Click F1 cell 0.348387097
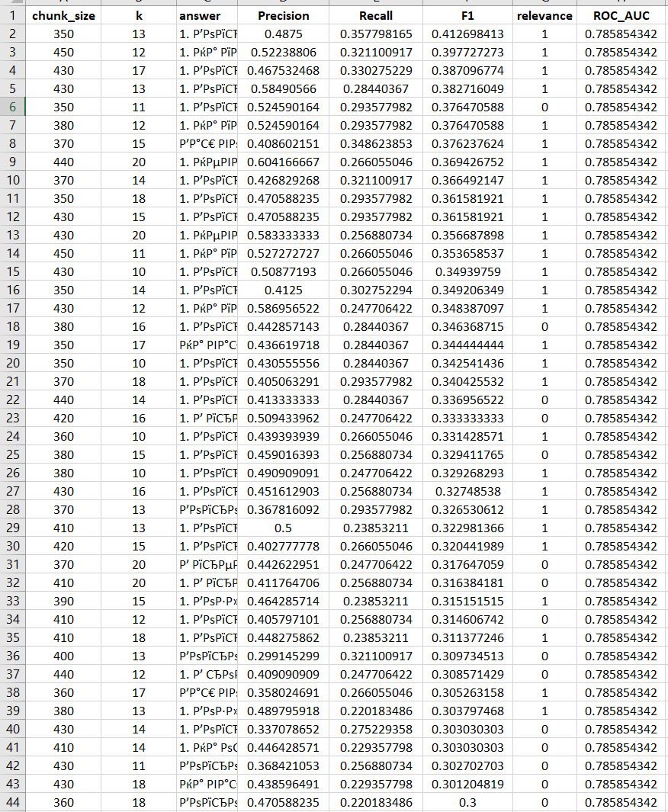668x812 pixels. coord(467,309)
